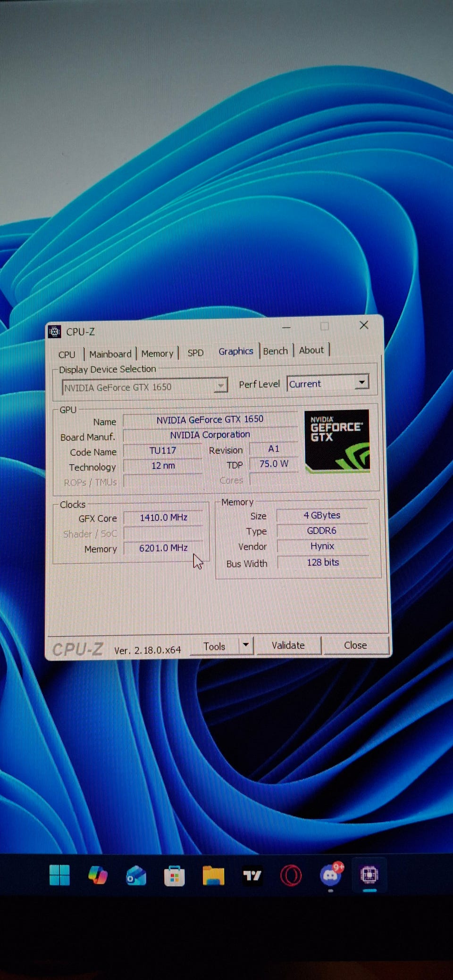The image size is (453, 980).
Task: Click the NVIDIA GeForce GTX logo
Action: click(337, 441)
